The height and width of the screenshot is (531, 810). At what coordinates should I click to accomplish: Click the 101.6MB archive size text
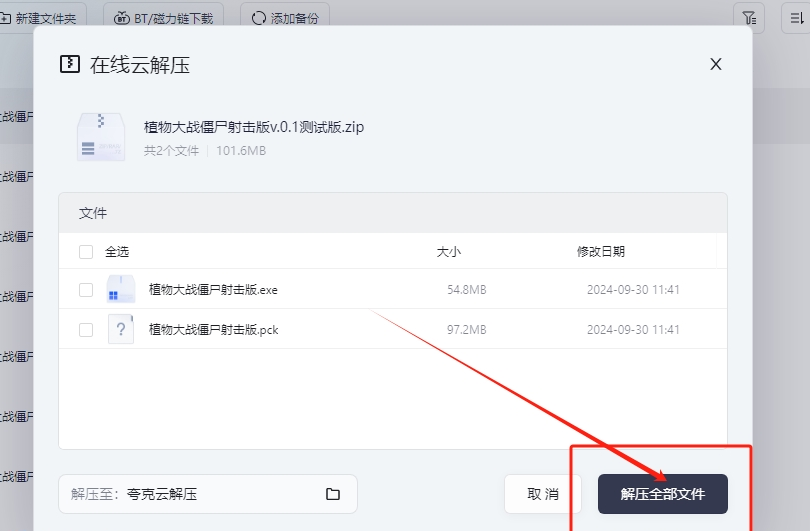(241, 151)
